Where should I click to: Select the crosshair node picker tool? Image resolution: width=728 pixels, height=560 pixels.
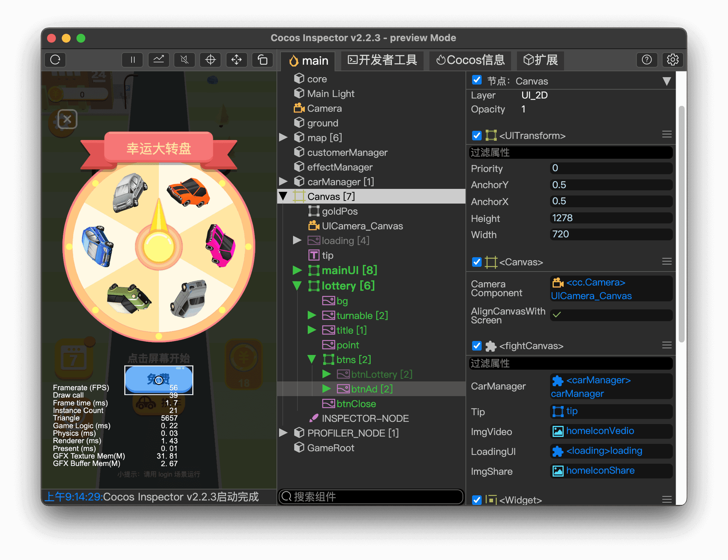point(210,60)
